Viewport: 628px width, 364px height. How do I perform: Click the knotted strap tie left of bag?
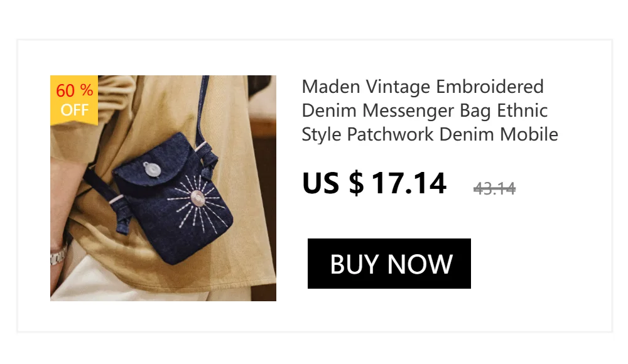pos(122,214)
